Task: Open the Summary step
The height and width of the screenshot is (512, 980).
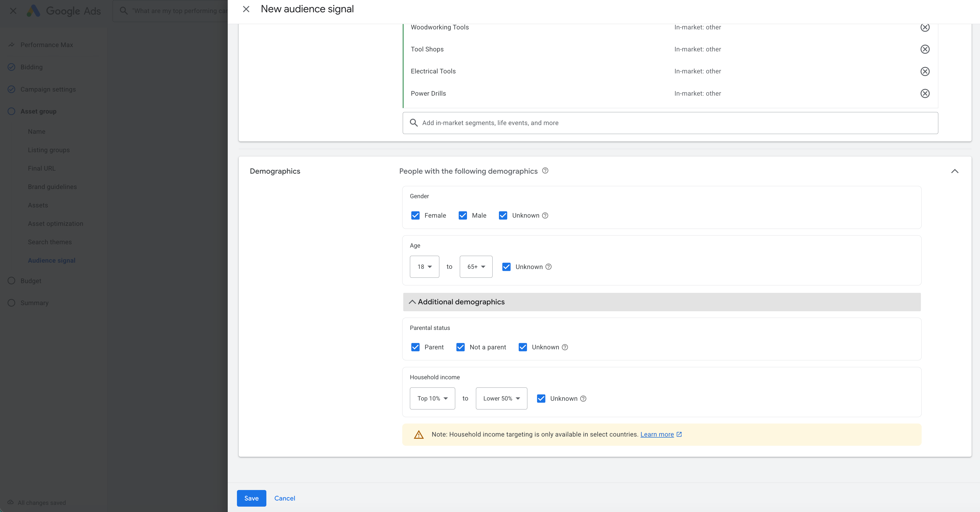Action: [35, 303]
